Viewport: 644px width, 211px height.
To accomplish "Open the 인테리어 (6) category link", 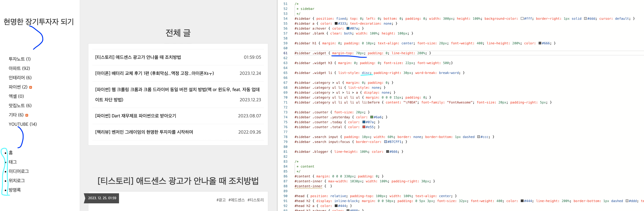I will coord(20,78).
